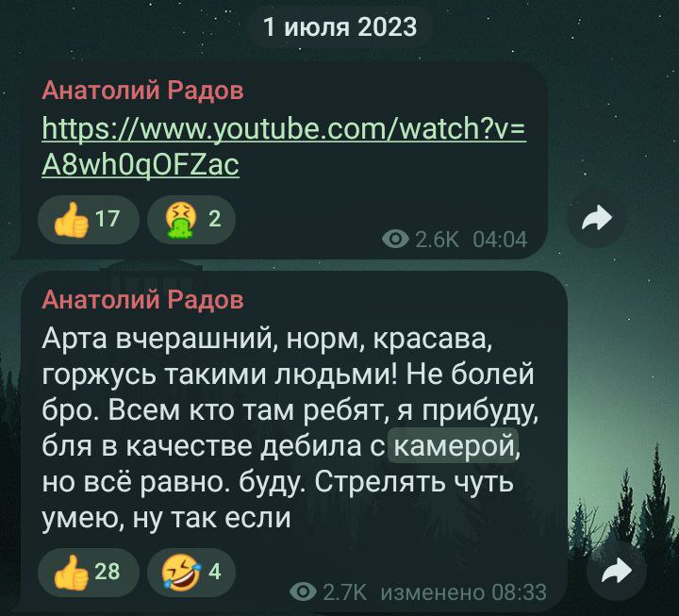Click the reaction count 17
The image size is (679, 616).
[107, 219]
